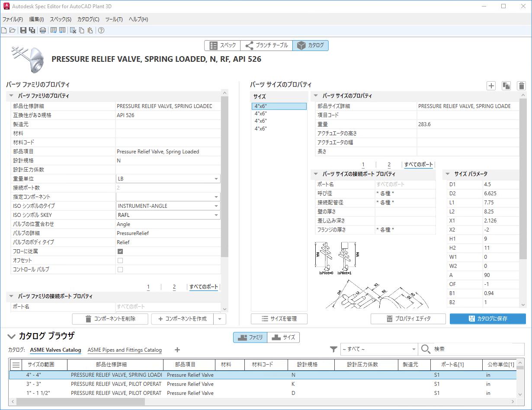Screen dimensions: 532x410
Task: Toggle the ファミリ view button
Action: coord(250,337)
